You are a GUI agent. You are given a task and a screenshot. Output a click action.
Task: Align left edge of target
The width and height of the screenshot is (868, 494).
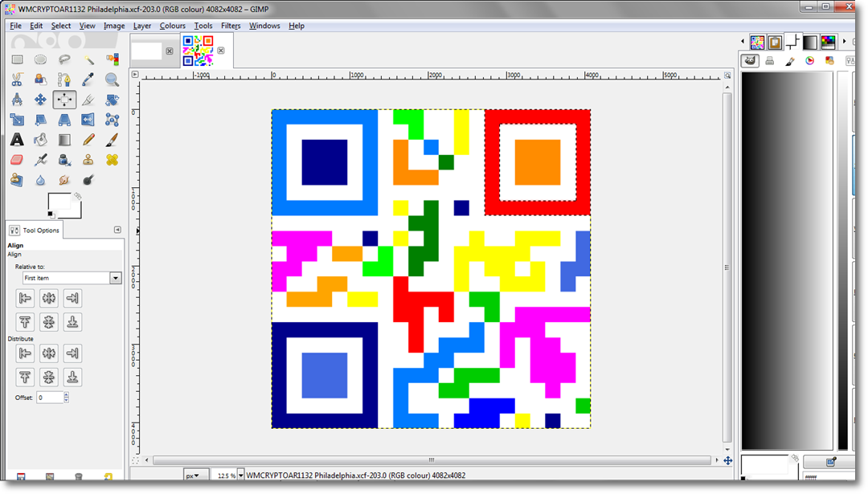point(25,298)
